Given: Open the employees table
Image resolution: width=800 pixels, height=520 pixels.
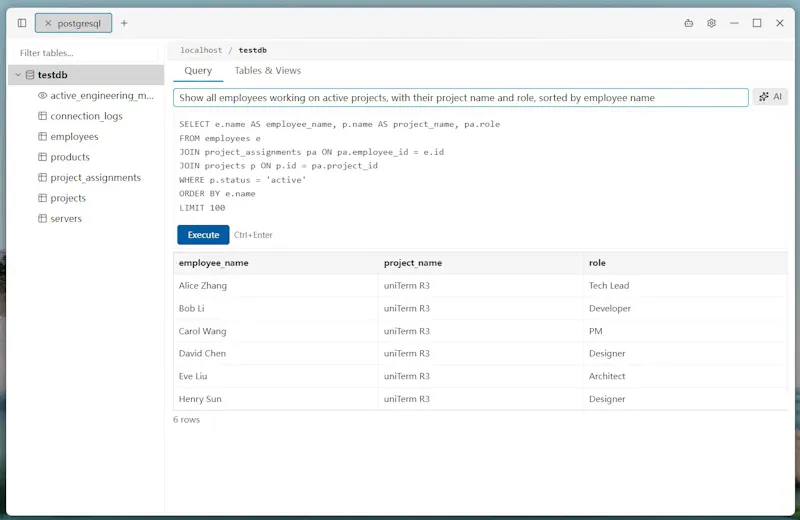Looking at the screenshot, I should pos(74,137).
